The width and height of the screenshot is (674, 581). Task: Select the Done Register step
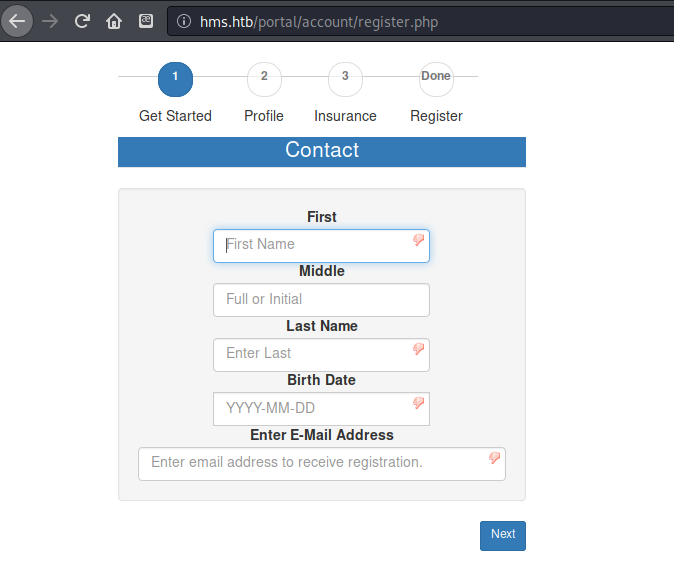click(x=436, y=78)
